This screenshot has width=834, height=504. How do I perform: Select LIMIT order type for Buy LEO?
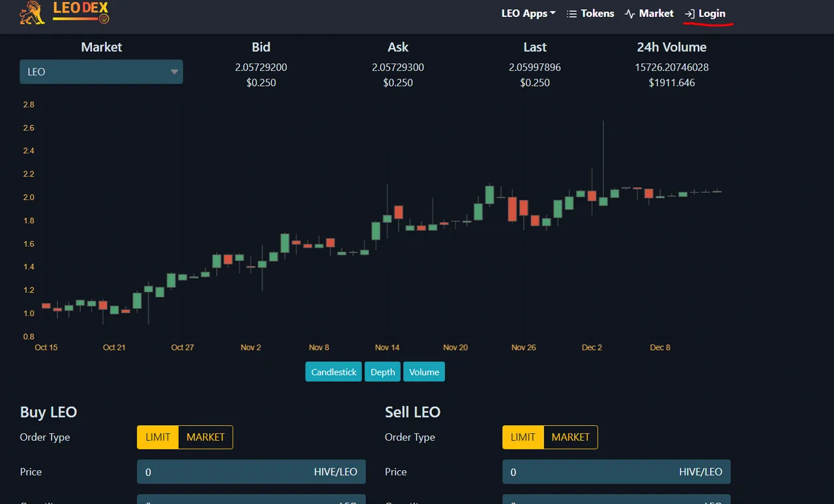click(x=158, y=437)
